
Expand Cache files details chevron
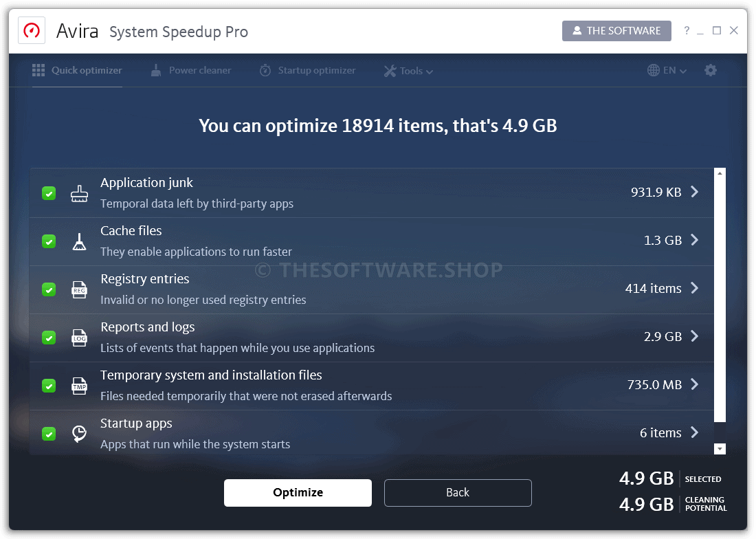point(694,240)
